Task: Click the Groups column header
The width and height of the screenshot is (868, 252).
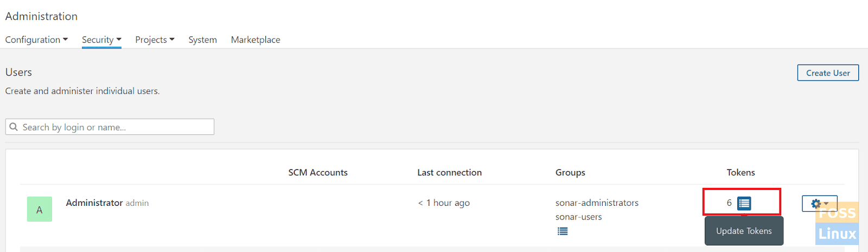Action: (x=570, y=172)
